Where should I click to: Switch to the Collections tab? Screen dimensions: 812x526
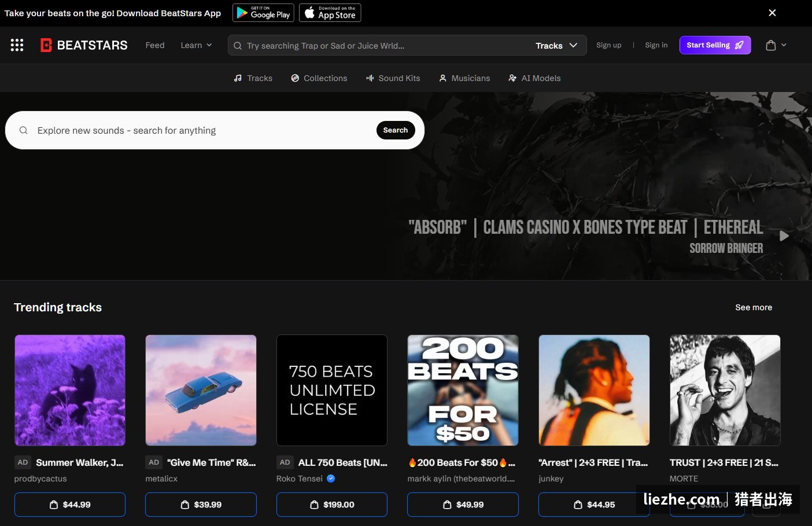tap(319, 78)
